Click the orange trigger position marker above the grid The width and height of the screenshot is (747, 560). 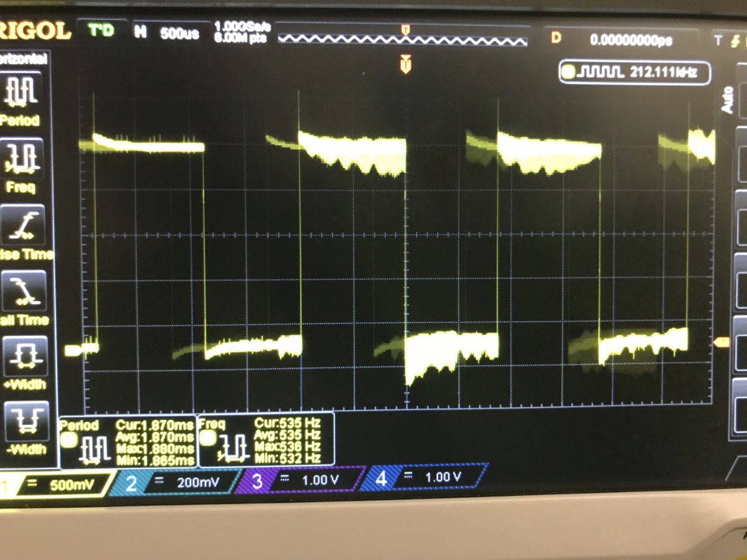[406, 64]
